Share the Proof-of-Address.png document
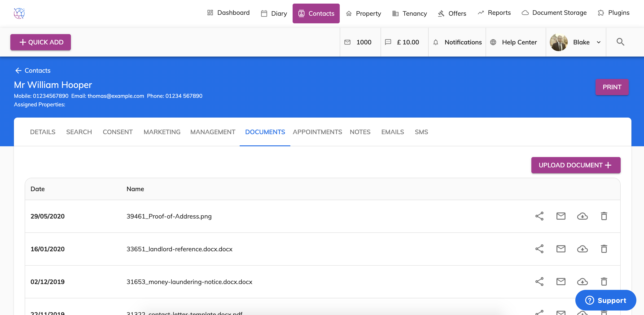The width and height of the screenshot is (644, 315). pyautogui.click(x=539, y=216)
